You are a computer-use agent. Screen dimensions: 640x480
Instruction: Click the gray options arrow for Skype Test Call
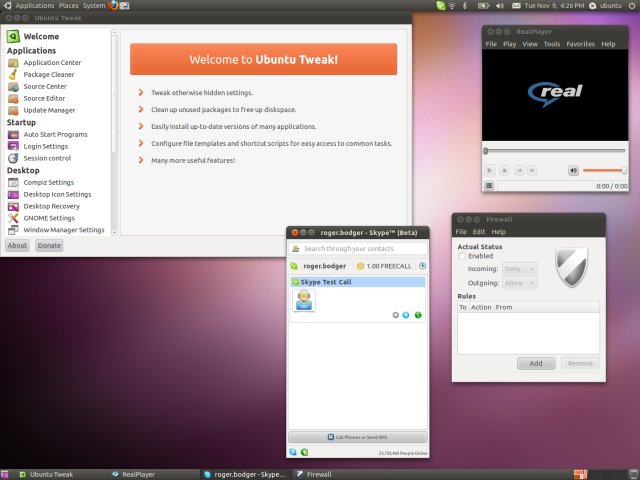(x=395, y=315)
